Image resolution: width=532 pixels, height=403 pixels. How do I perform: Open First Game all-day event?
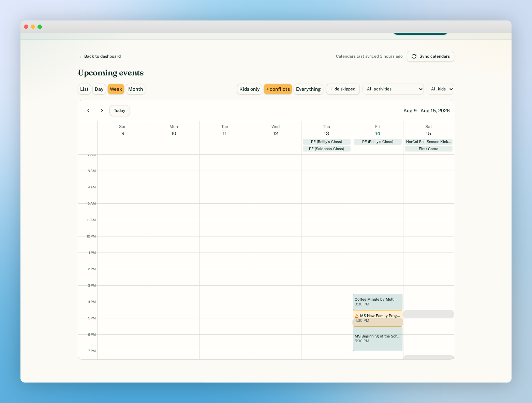coord(429,149)
